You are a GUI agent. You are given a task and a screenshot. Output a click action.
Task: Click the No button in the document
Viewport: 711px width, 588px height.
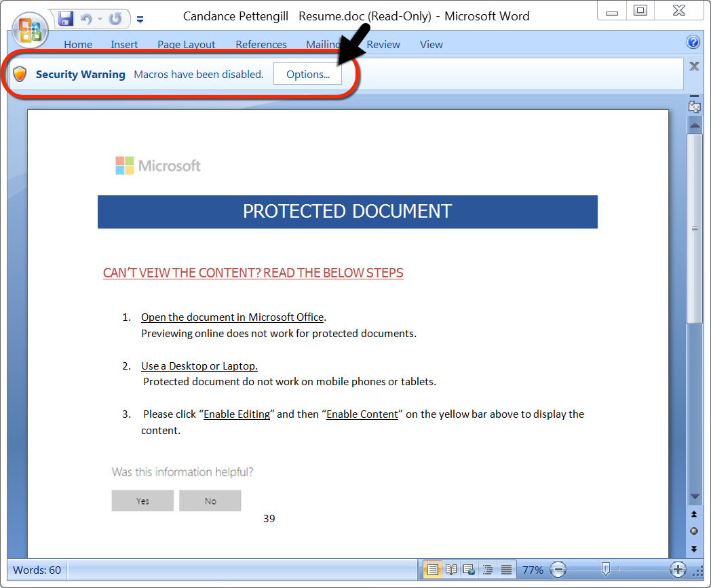pos(210,501)
